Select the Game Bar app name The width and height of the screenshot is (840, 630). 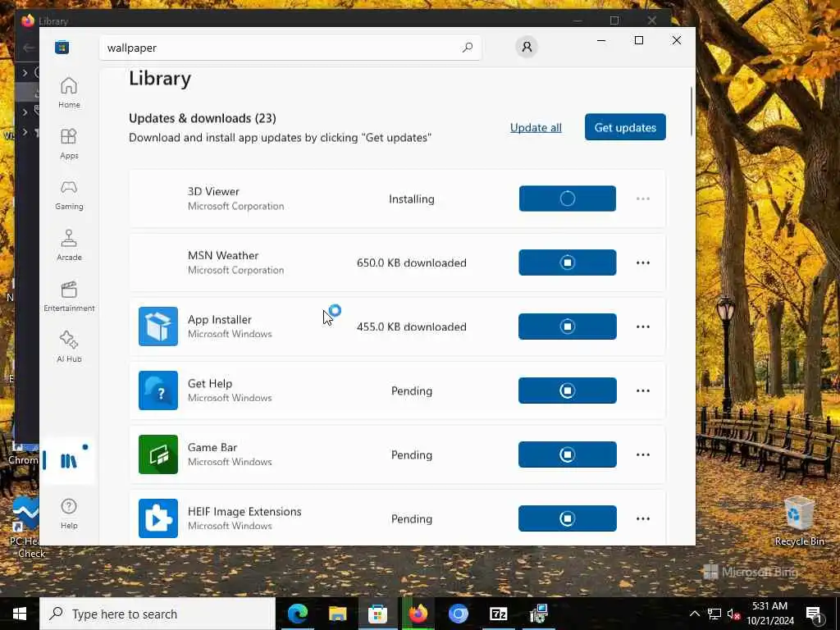tap(212, 447)
